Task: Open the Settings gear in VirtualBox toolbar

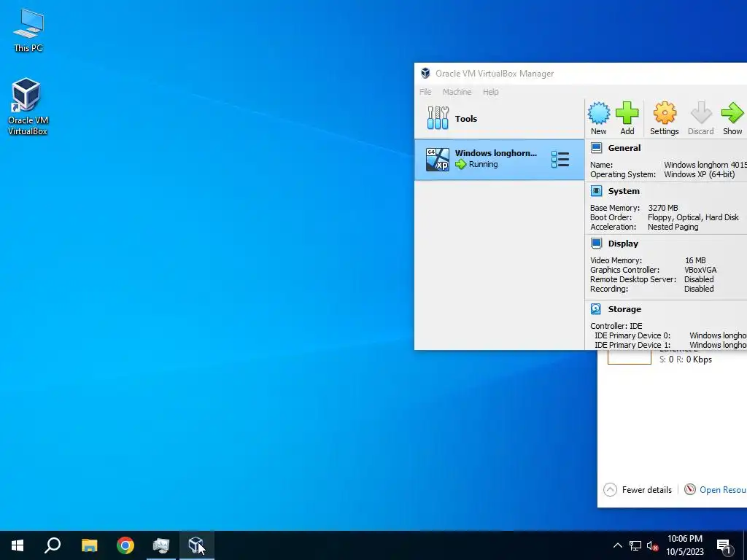Action: (x=664, y=119)
